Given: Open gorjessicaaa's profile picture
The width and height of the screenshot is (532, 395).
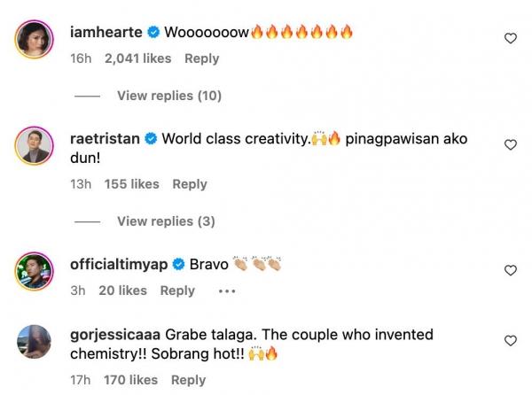Looking at the screenshot, I should pyautogui.click(x=33, y=342).
